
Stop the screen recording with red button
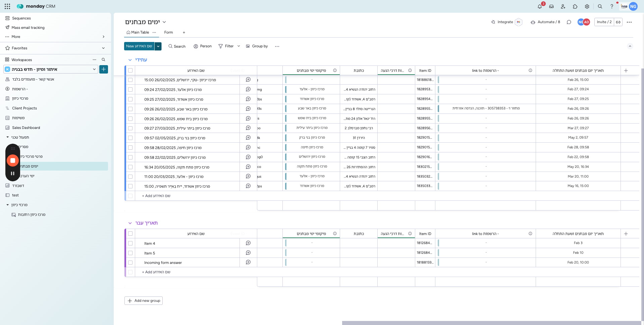(13, 160)
